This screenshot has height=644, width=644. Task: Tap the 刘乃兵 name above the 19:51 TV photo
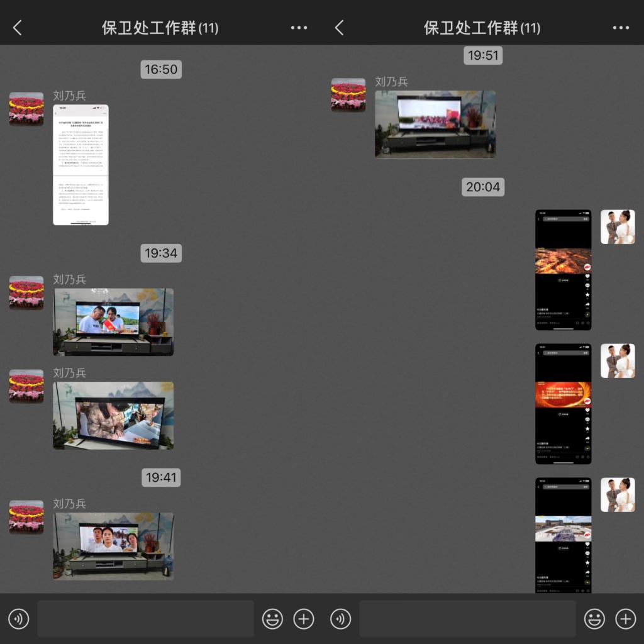click(391, 82)
